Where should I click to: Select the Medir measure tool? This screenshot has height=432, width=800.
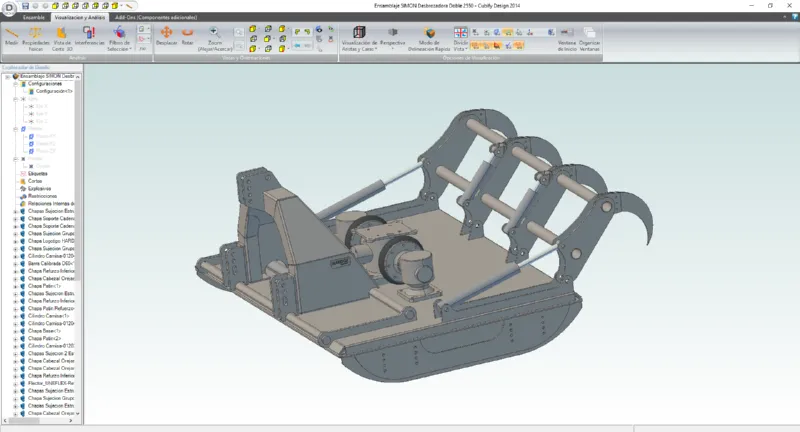(11, 38)
